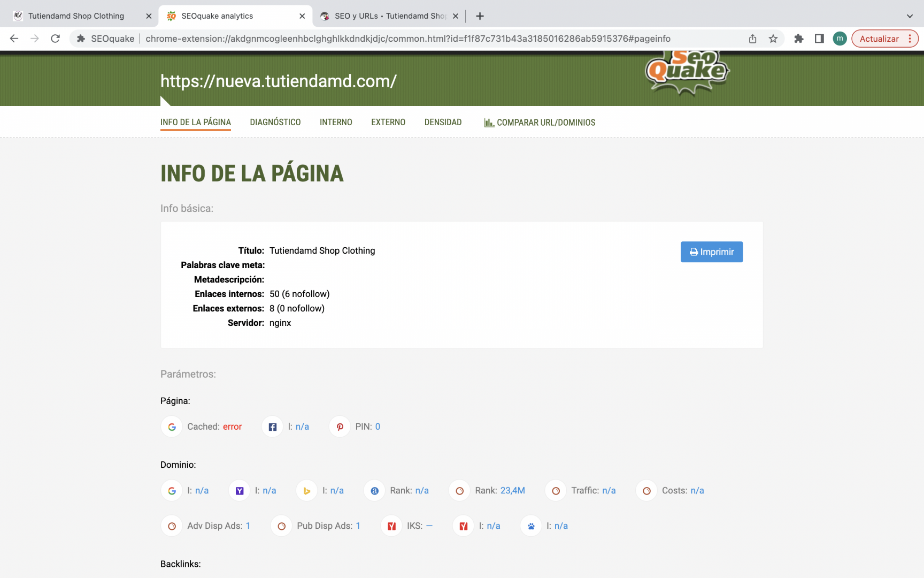Click Alexa rank icon in Dominio row
The height and width of the screenshot is (578, 924).
[x=374, y=491]
